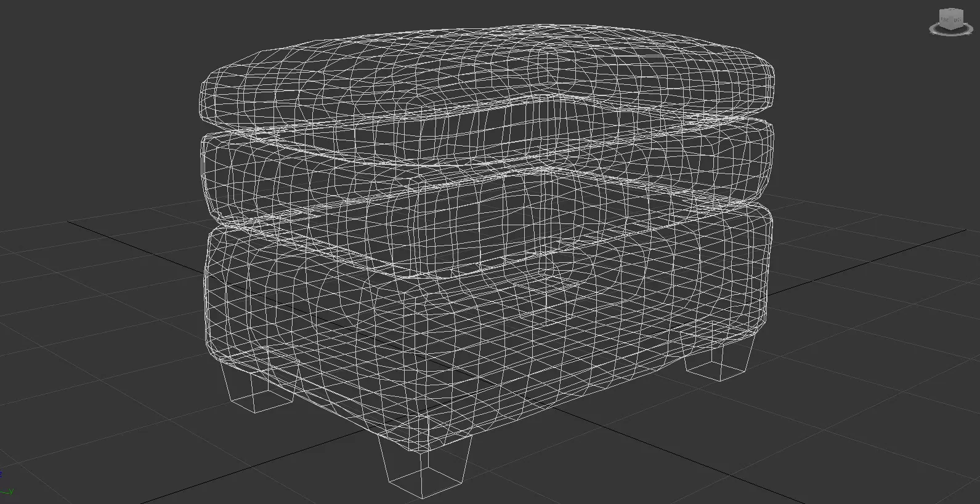
Task: Select the left leg of the ottoman
Action: [x=257, y=386]
